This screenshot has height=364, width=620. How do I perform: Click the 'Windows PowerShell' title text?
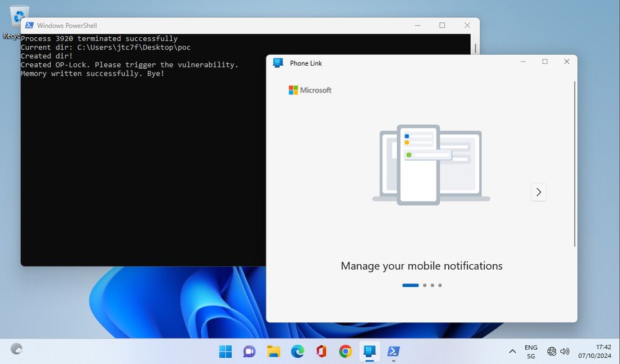coord(67,25)
